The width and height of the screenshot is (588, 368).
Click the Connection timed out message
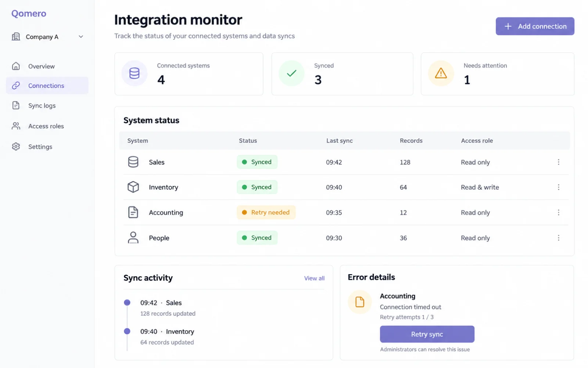coord(410,307)
